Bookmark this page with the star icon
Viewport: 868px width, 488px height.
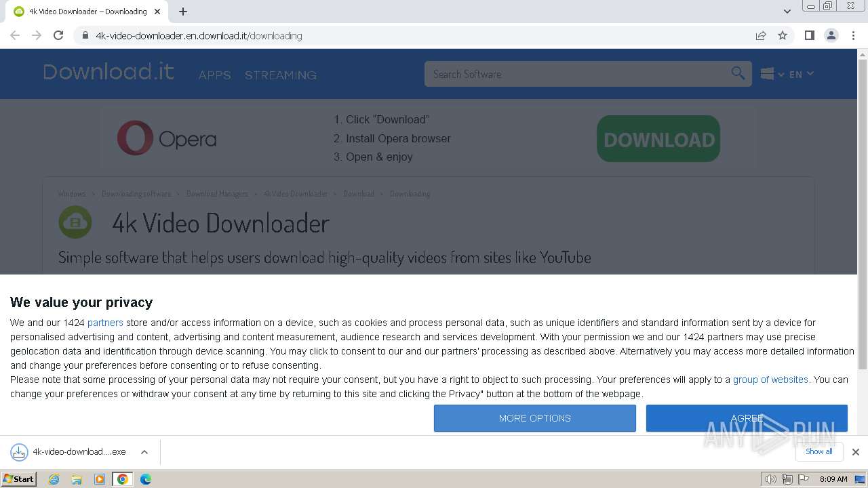pyautogui.click(x=783, y=35)
